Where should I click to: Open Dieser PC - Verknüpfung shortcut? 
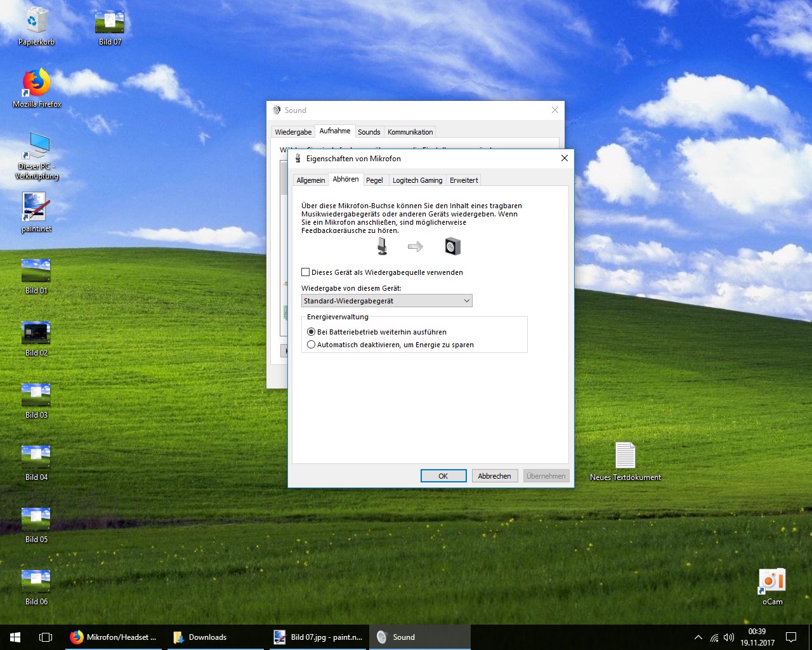pyautogui.click(x=37, y=156)
